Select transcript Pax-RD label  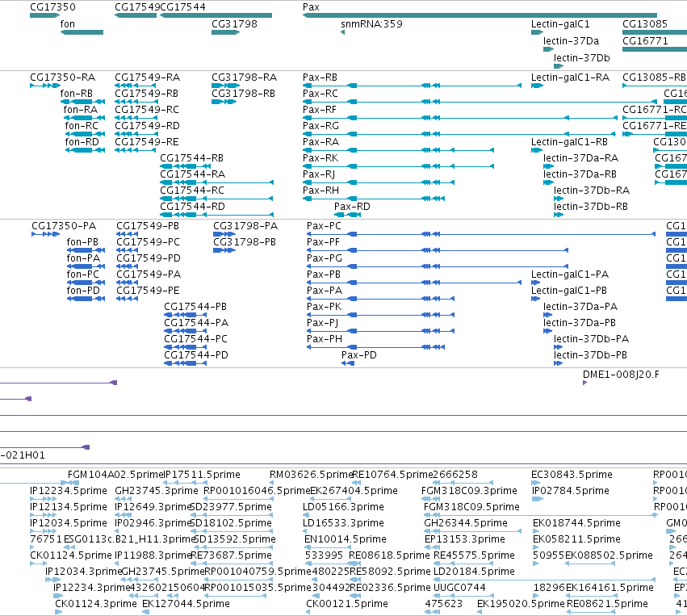click(352, 207)
